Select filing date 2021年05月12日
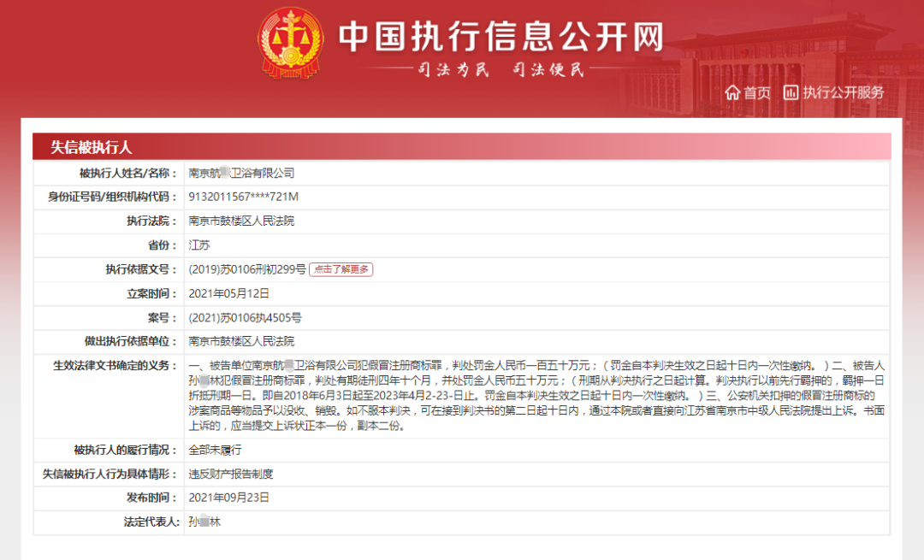 pyautogui.click(x=228, y=294)
